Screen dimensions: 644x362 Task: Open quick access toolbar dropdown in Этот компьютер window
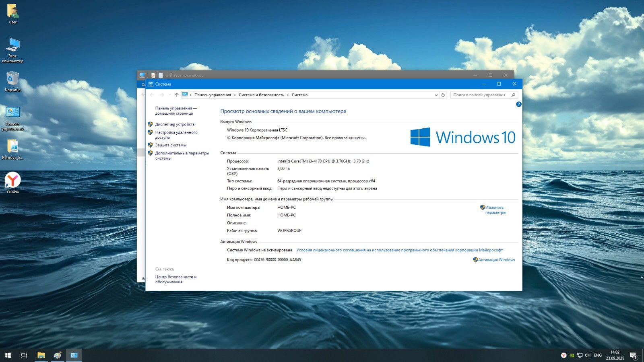click(x=167, y=76)
